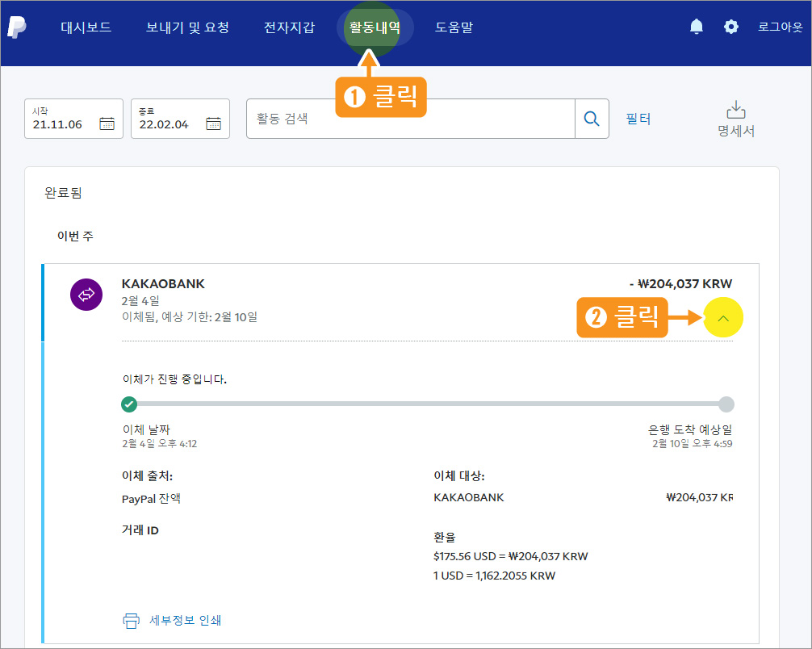
Task: Open the 필터 filter link
Action: (x=638, y=119)
